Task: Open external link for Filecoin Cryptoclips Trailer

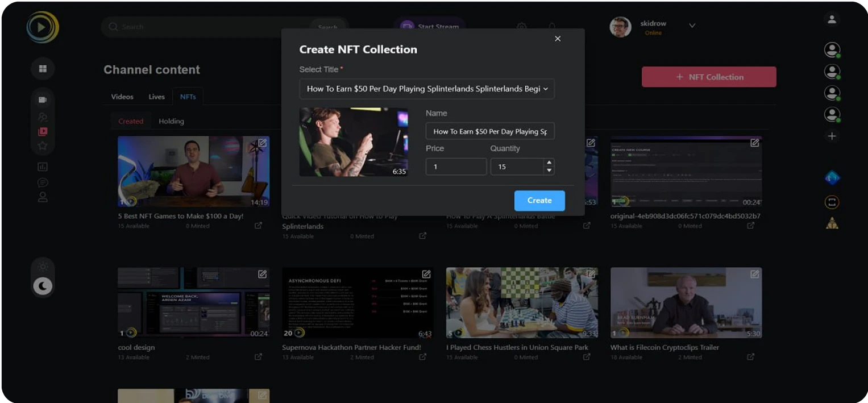Action: tap(750, 357)
